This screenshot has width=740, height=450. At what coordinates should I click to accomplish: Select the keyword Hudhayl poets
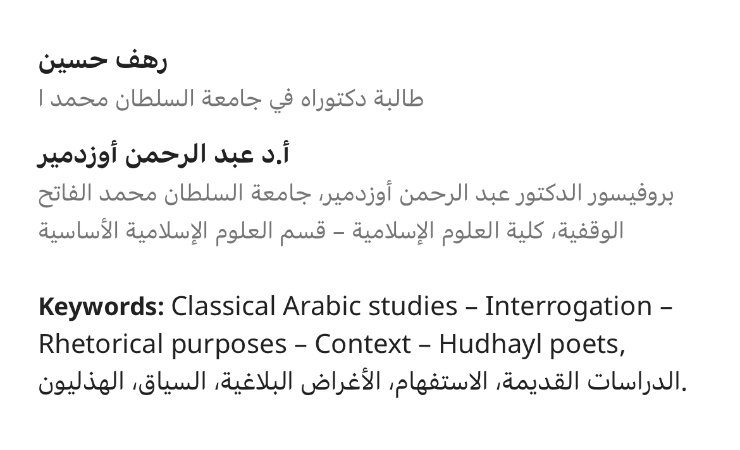pos(533,344)
